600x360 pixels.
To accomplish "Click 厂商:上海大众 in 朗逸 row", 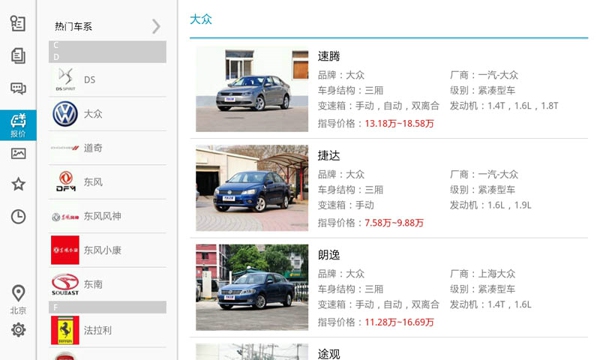I will pyautogui.click(x=483, y=274).
